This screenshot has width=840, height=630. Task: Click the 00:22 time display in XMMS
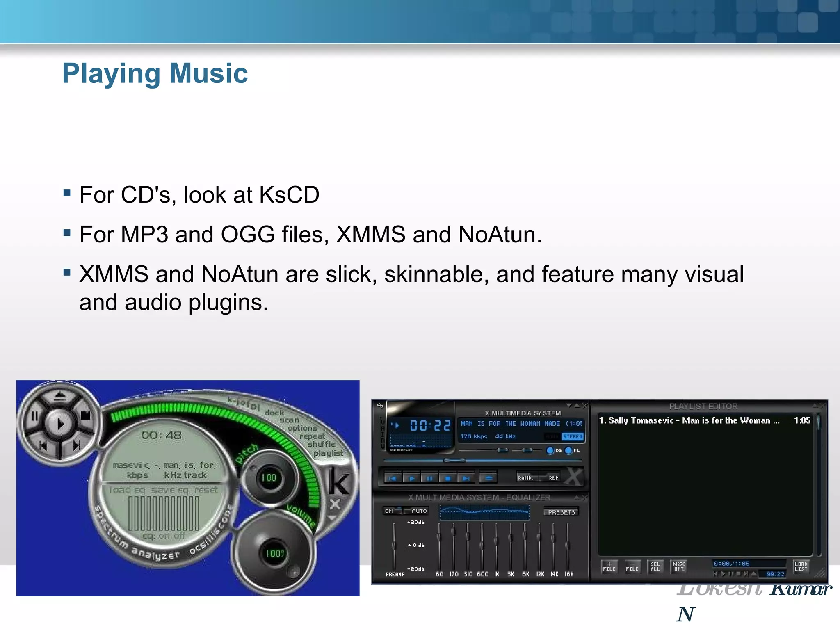(x=430, y=426)
